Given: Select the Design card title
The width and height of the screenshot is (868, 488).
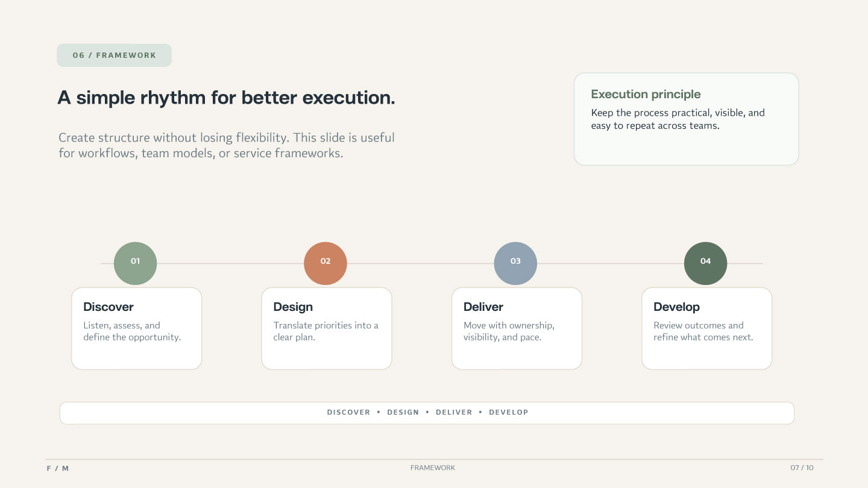Looking at the screenshot, I should click(293, 307).
